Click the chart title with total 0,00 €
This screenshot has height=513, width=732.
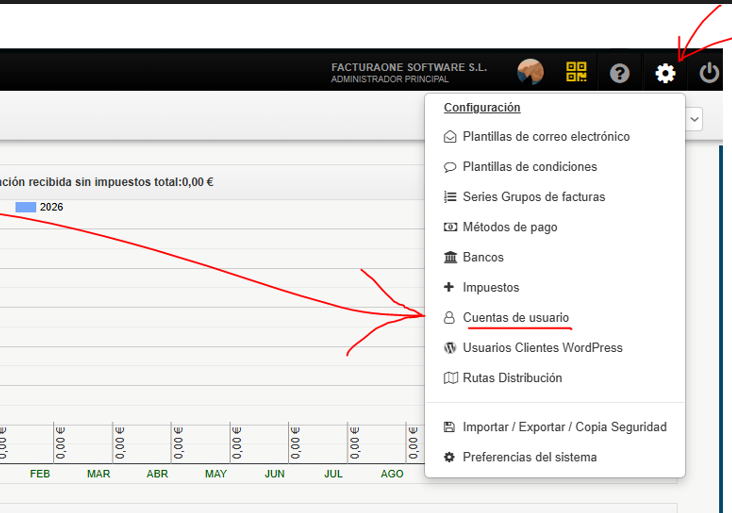tap(107, 182)
